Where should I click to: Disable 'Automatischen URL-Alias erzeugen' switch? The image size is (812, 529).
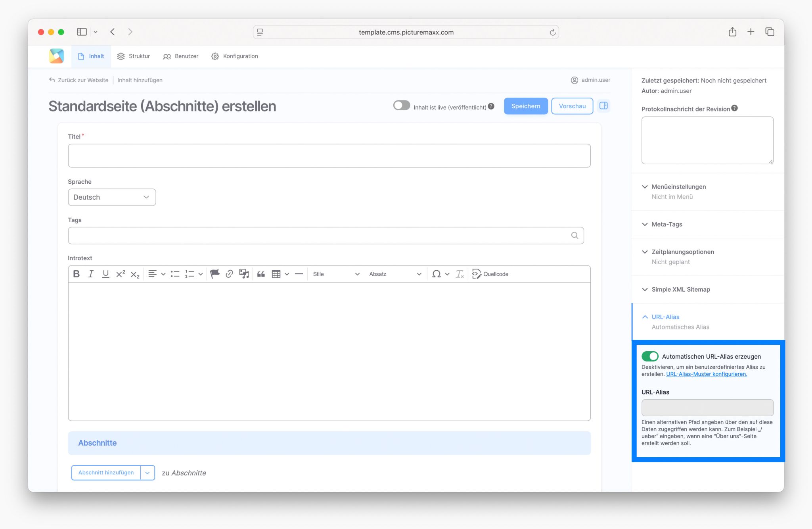[x=650, y=356]
